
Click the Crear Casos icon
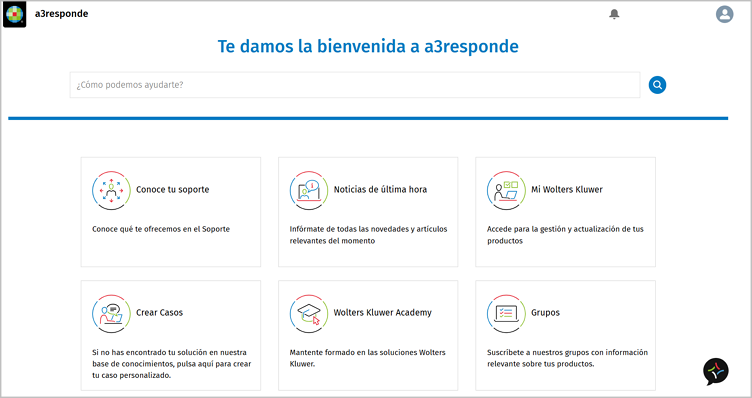coord(111,314)
